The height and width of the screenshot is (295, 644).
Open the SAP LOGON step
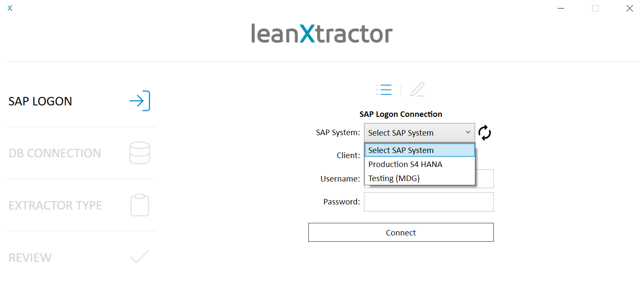pos(81,101)
